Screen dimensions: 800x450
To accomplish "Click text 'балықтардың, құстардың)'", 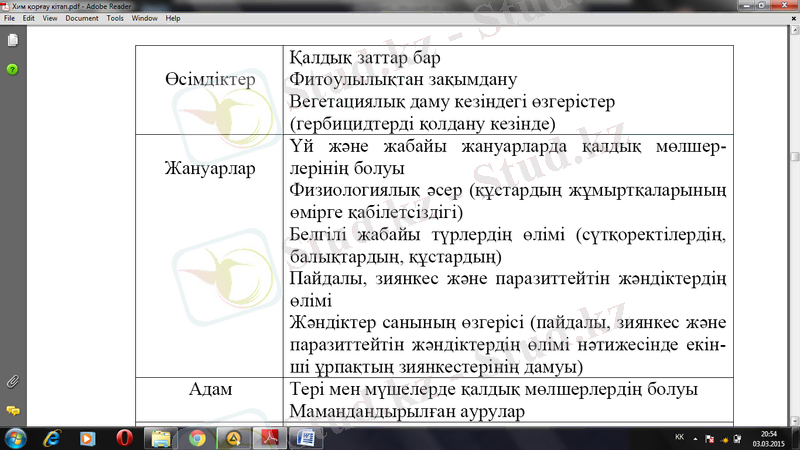I will tap(395, 257).
